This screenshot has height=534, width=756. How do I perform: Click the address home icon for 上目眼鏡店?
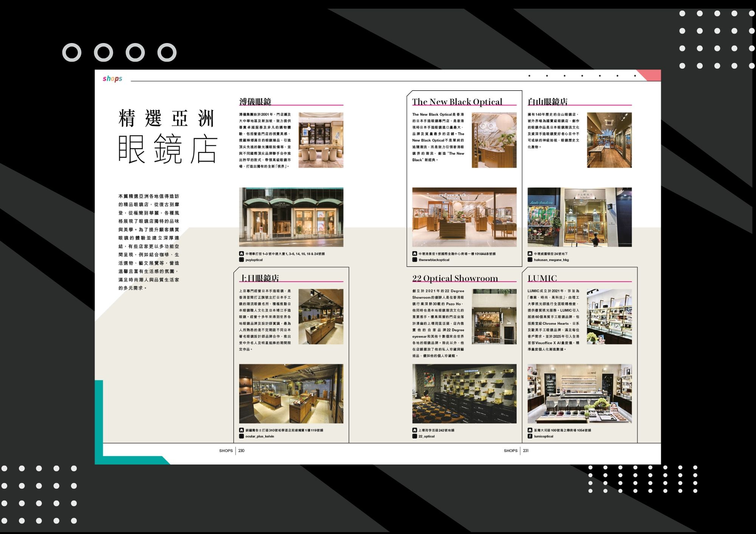coord(241,430)
